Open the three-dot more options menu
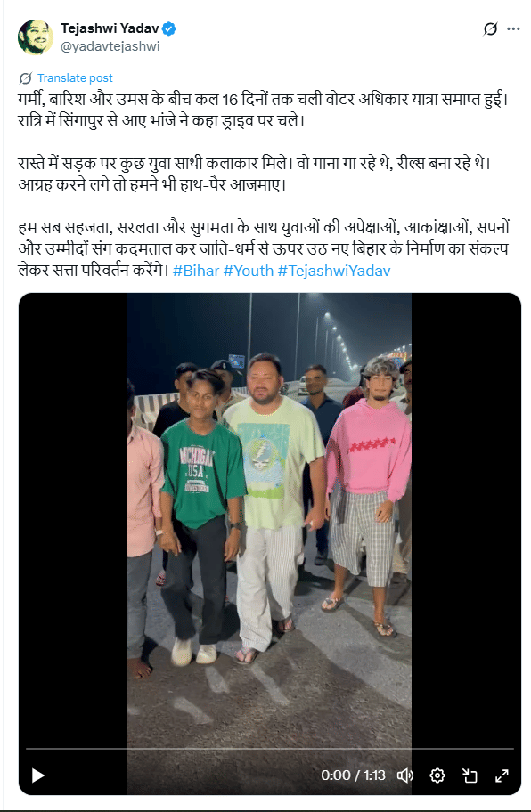Viewport: 531px width, 812px height. (x=513, y=29)
